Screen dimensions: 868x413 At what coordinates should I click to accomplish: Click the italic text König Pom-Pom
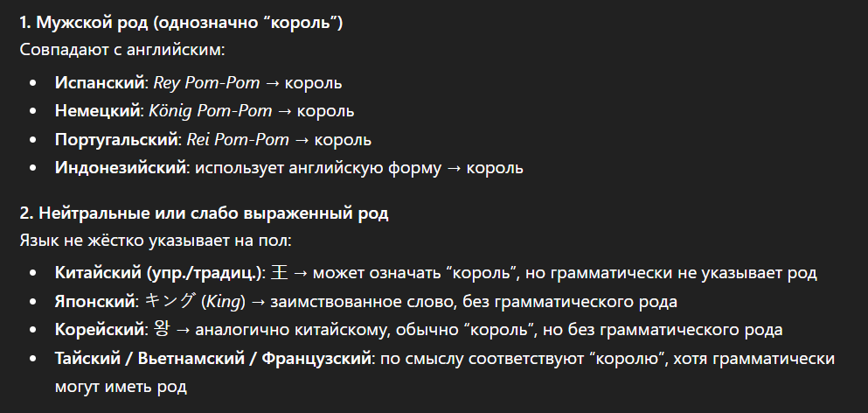coord(211,110)
